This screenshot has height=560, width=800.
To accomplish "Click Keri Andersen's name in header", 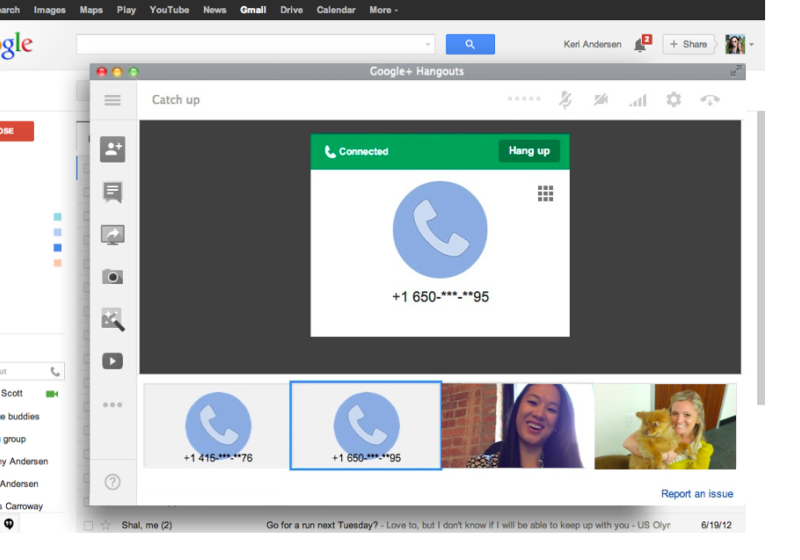I will pyautogui.click(x=592, y=44).
